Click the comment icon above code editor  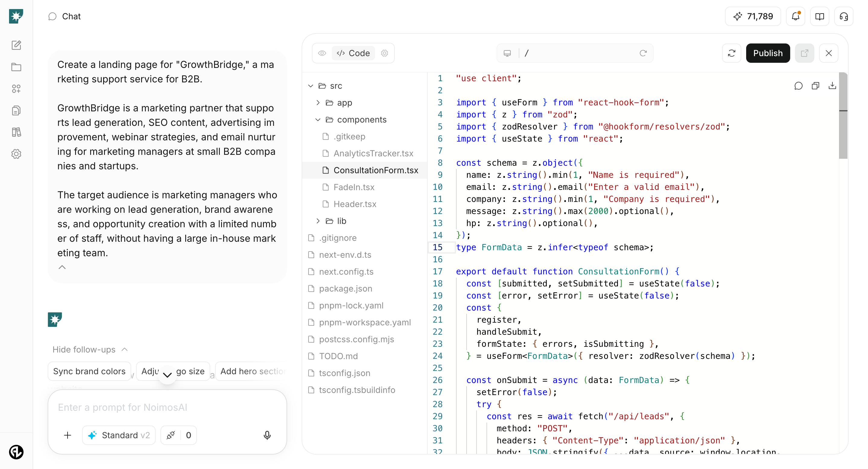tap(798, 86)
